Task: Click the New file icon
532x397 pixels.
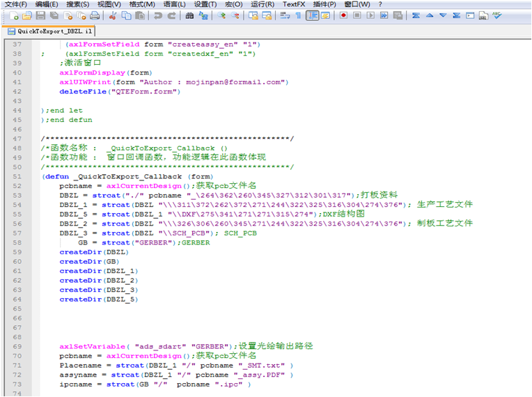Action: point(14,15)
